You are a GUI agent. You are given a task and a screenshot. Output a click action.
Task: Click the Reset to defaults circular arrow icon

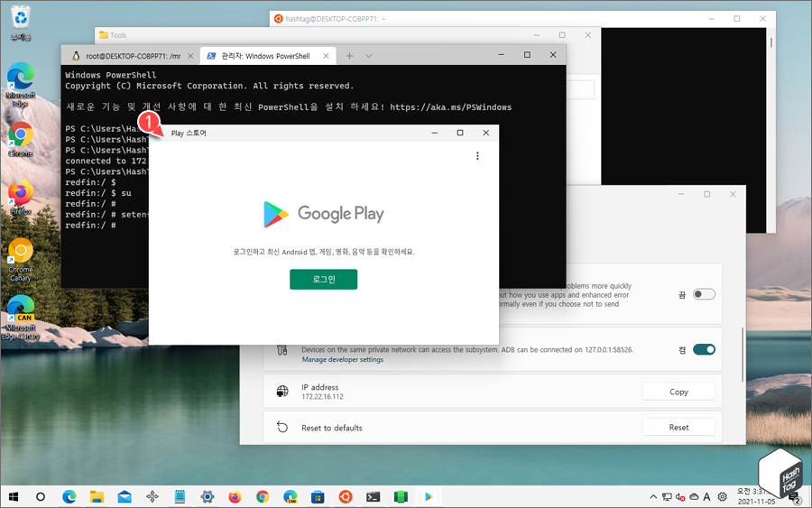pos(282,427)
